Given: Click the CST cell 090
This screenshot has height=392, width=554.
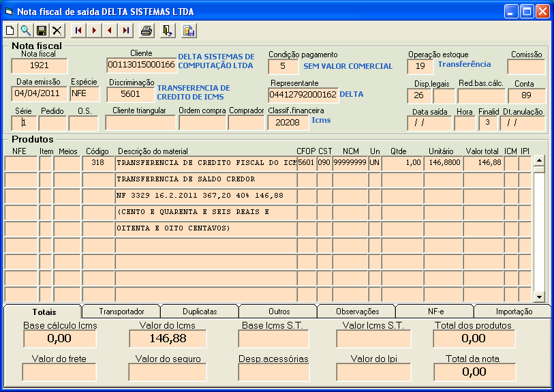Looking at the screenshot, I should tap(324, 163).
